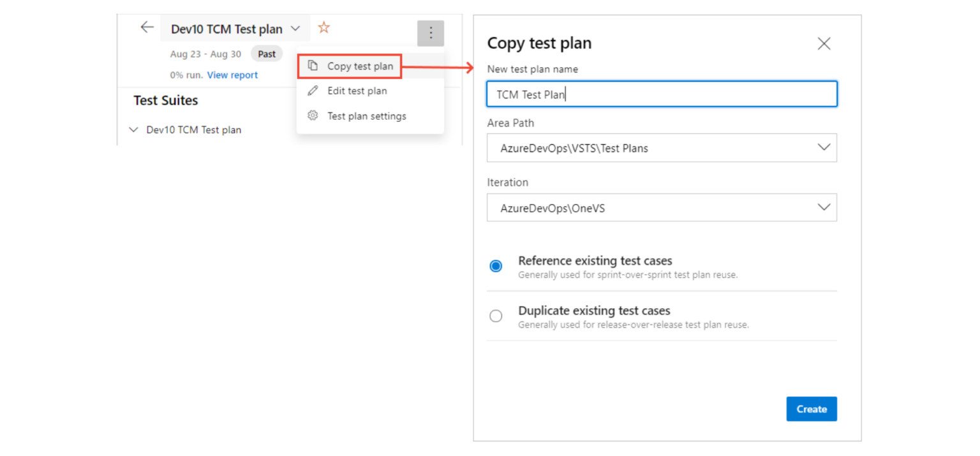The width and height of the screenshot is (980, 456).
Task: Dismiss the Copy test plan dialog with the X
Action: click(x=824, y=43)
